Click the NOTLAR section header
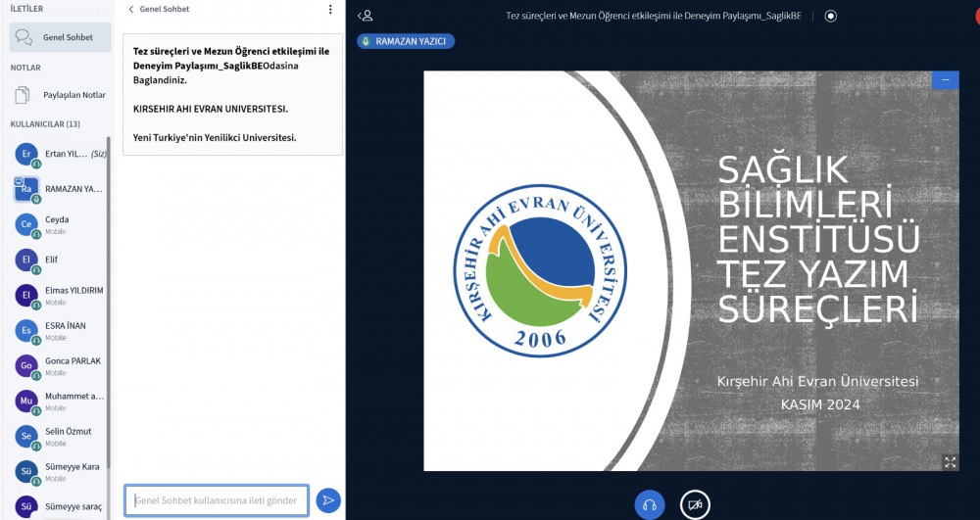Image resolution: width=980 pixels, height=520 pixels. pos(25,68)
